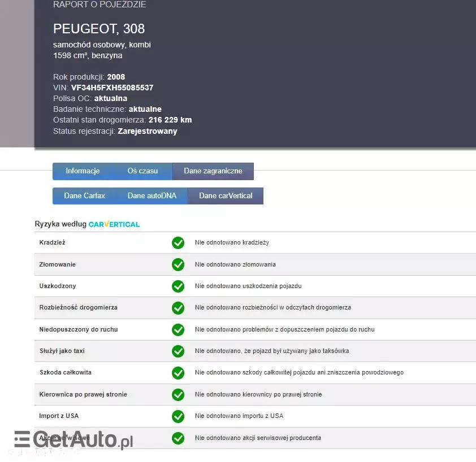Screen dimensions: 476x462
Task: Switch to the Oś czasu tab
Action: click(x=142, y=171)
